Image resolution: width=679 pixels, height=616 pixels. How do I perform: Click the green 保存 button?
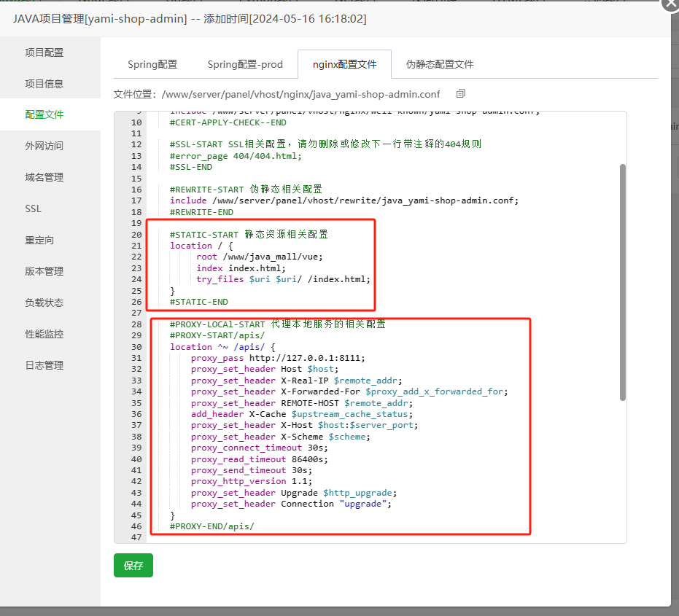click(x=133, y=565)
